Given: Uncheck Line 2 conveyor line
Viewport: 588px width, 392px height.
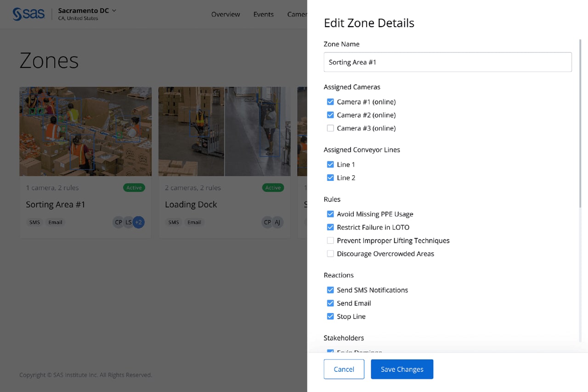Looking at the screenshot, I should coord(330,178).
